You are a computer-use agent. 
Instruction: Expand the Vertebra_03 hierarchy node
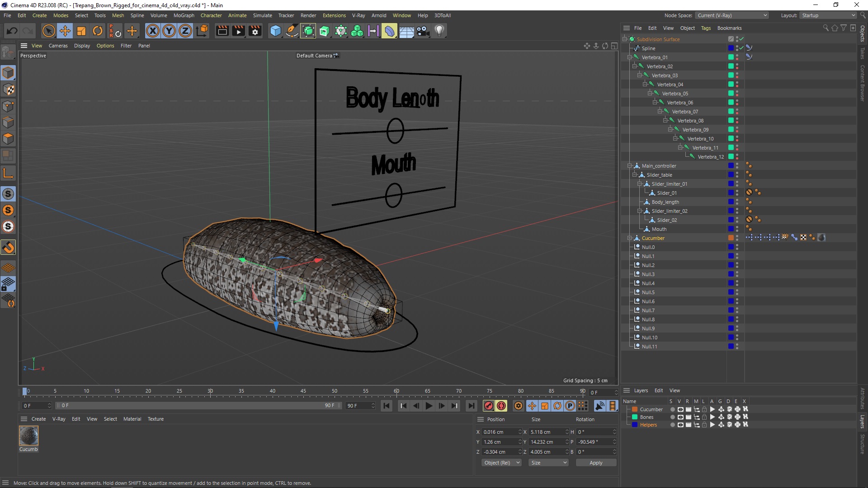pos(642,75)
